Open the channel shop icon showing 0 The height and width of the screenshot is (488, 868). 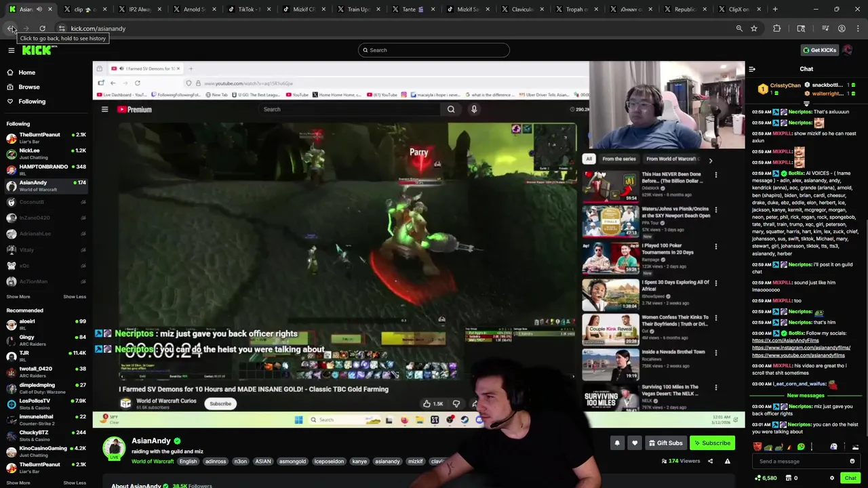(791, 478)
